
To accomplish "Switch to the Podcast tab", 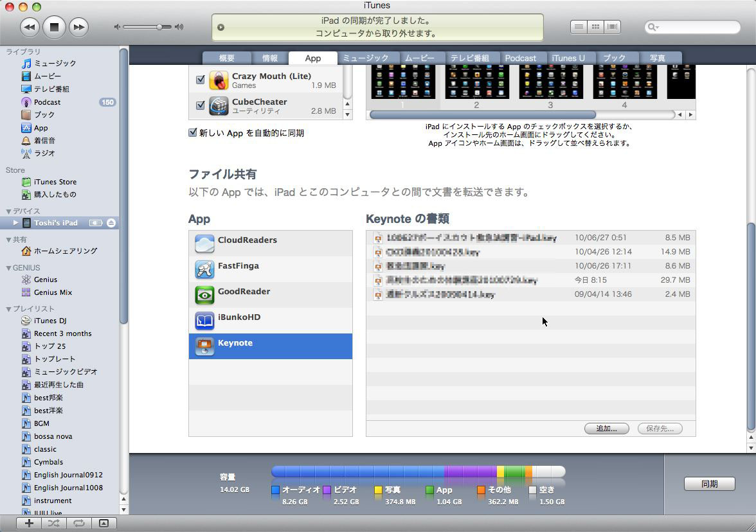I will click(x=520, y=58).
